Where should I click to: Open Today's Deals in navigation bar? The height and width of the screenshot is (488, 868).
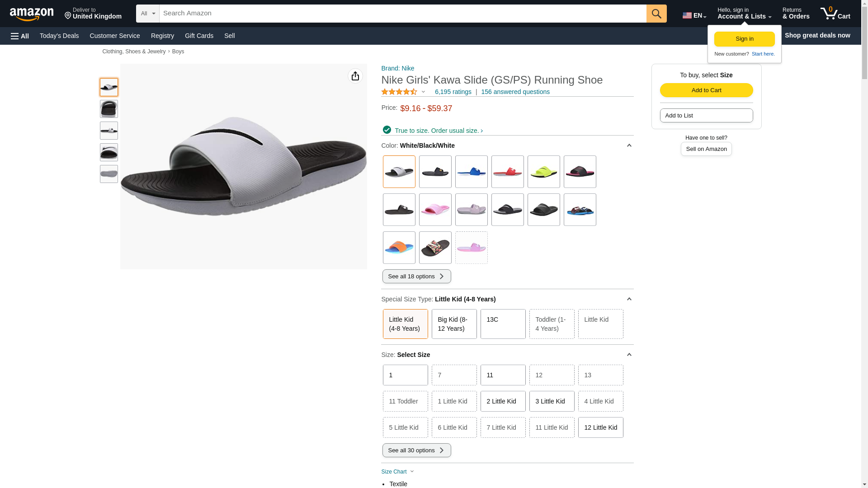(x=59, y=36)
